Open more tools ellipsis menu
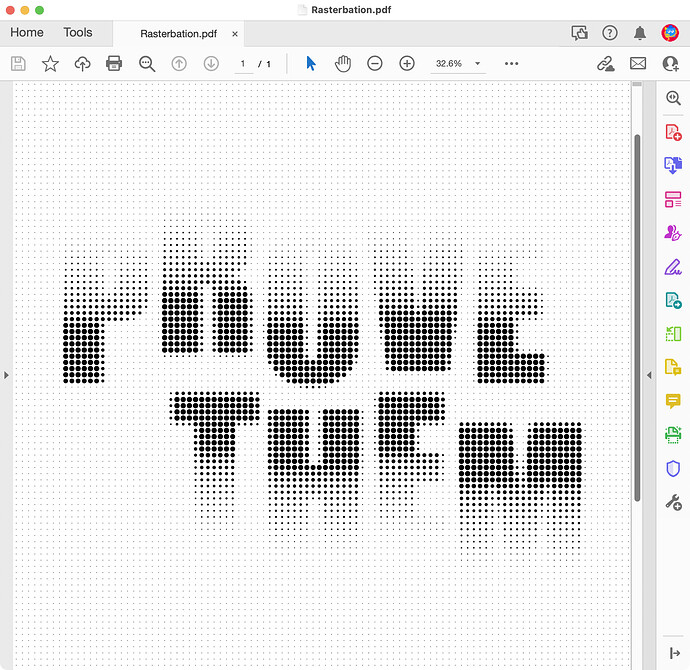The height and width of the screenshot is (670, 690). point(511,64)
